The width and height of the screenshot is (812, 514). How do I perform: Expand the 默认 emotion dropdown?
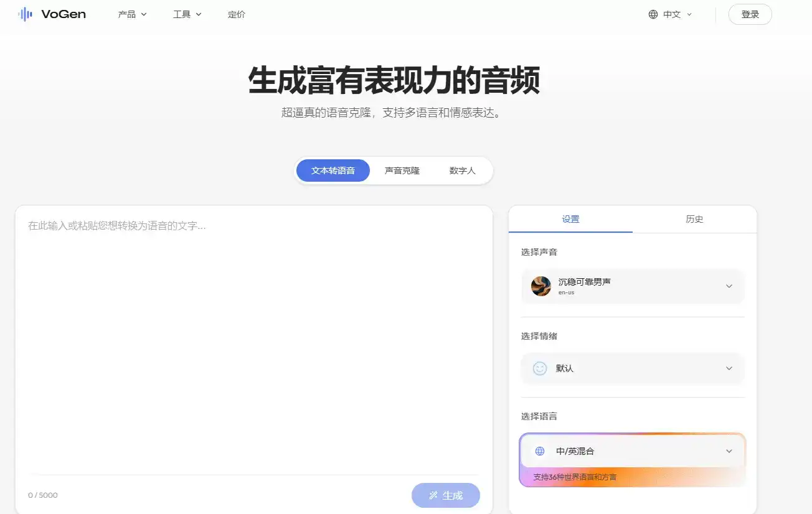[633, 368]
